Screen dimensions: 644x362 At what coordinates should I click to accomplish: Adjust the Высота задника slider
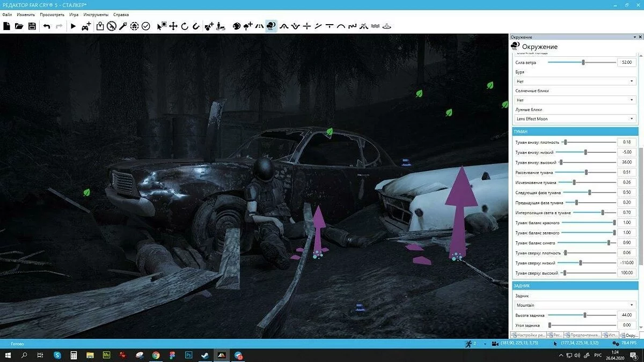click(582, 315)
